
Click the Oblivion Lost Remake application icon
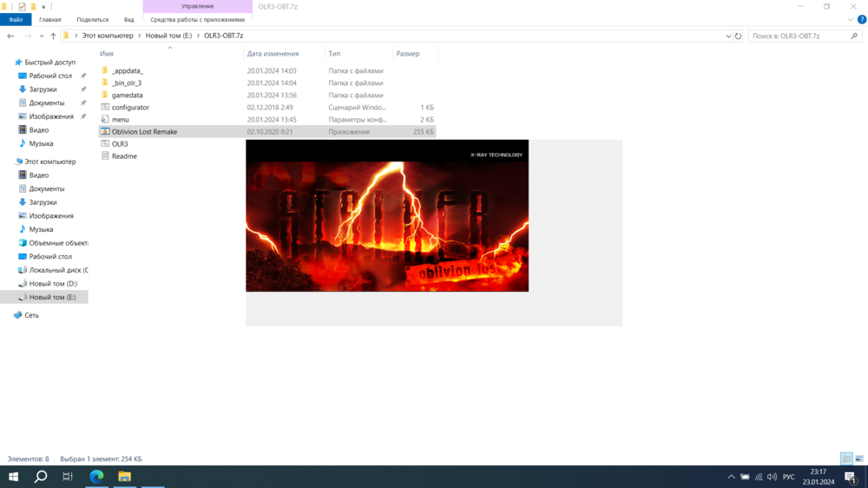pos(105,132)
